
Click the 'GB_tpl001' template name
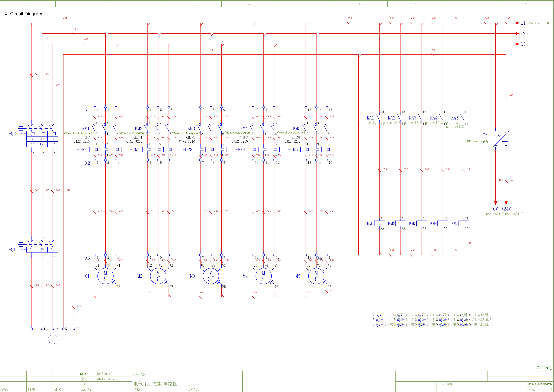445,384
